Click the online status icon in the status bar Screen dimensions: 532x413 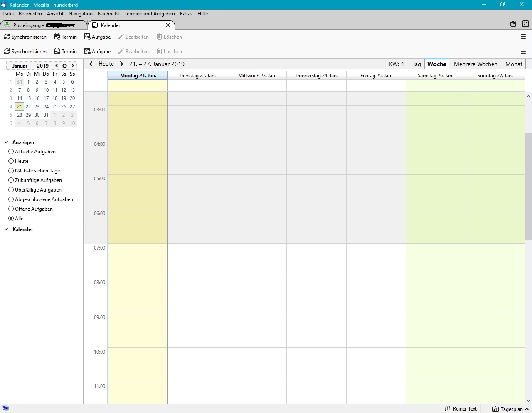click(6, 408)
